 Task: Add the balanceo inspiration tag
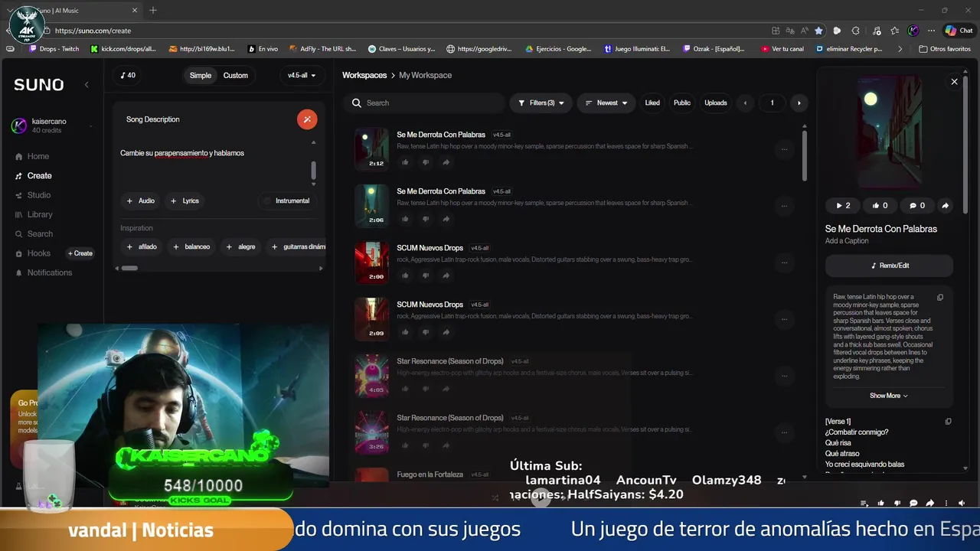[x=191, y=246]
